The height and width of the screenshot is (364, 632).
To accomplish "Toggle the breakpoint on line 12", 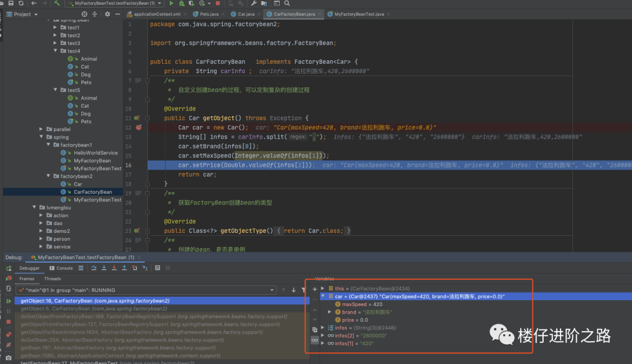I will tap(139, 127).
